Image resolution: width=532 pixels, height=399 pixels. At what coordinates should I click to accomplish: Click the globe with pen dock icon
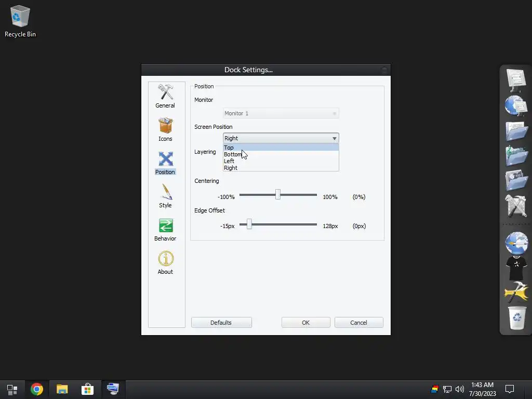coord(516,243)
